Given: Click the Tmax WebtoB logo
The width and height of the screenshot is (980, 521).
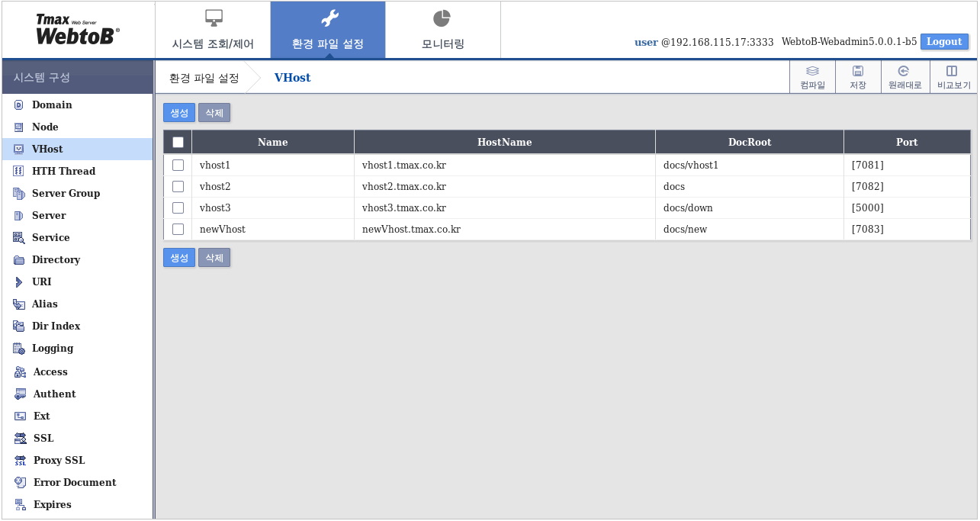Looking at the screenshot, I should pos(78,30).
